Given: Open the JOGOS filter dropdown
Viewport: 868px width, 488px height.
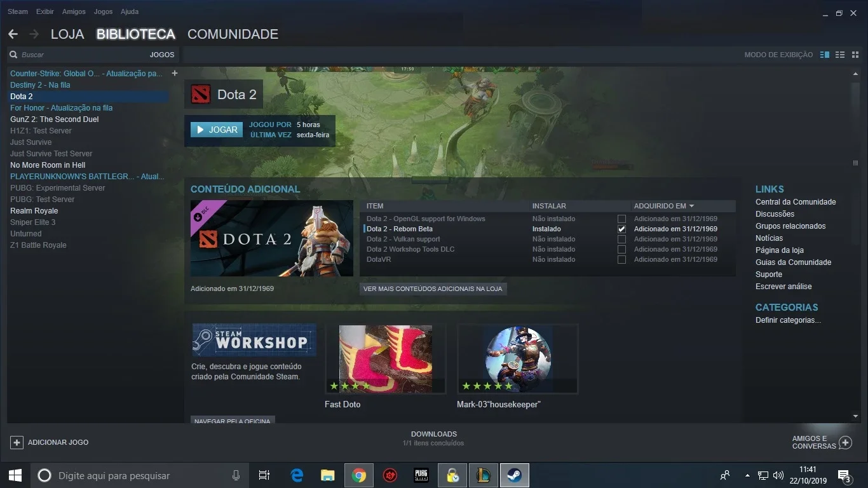Looking at the screenshot, I should pos(162,55).
